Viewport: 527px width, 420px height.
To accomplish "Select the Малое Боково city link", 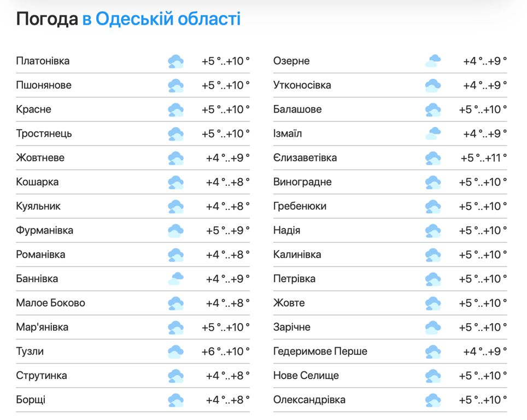I will pos(50,303).
